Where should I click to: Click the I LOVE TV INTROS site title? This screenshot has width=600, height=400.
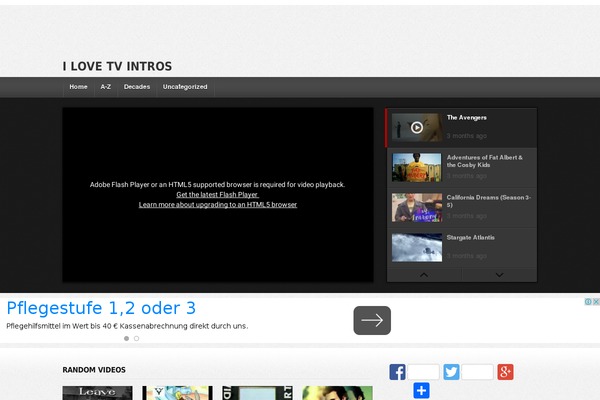coord(117,66)
